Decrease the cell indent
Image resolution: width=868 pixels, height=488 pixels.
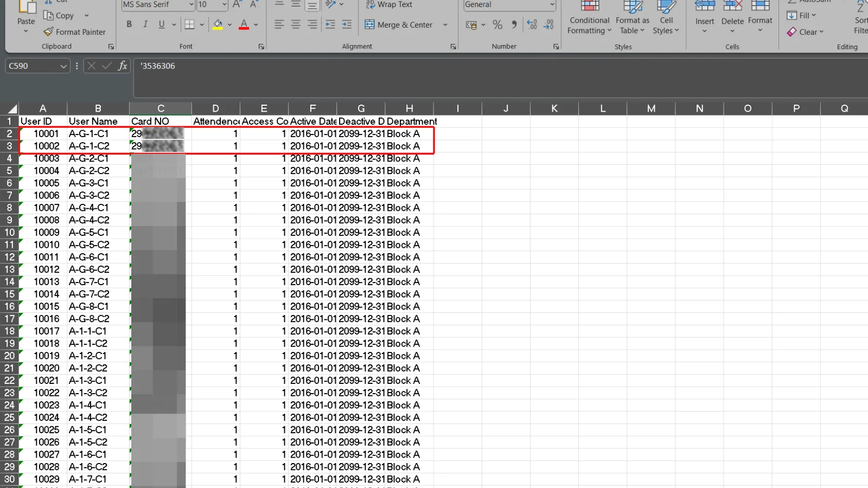[330, 24]
